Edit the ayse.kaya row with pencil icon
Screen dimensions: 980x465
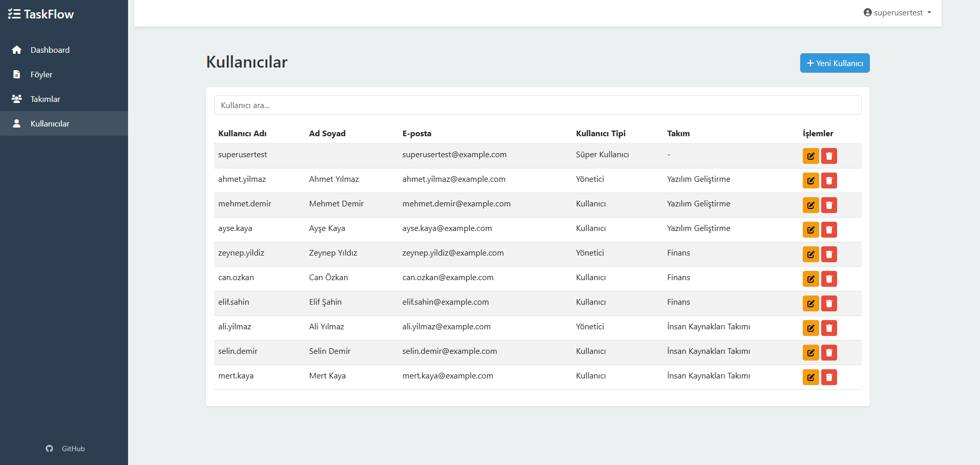tap(810, 230)
